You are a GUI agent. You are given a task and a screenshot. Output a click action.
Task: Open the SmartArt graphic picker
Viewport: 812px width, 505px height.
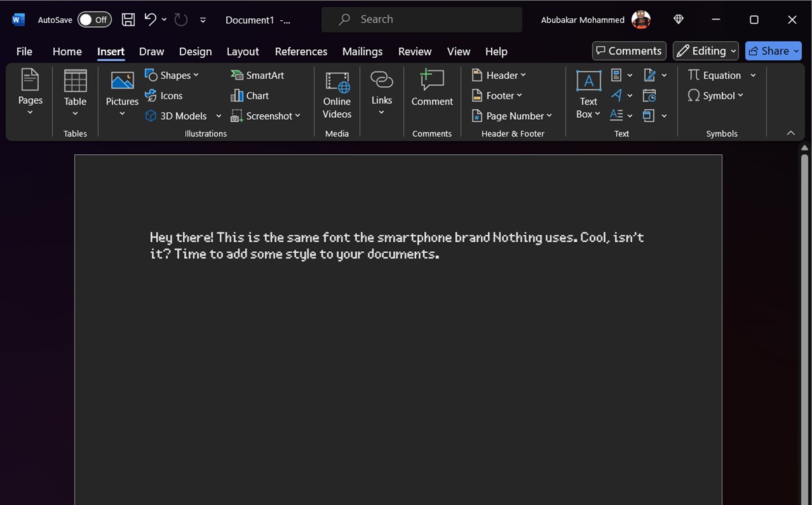coord(257,75)
